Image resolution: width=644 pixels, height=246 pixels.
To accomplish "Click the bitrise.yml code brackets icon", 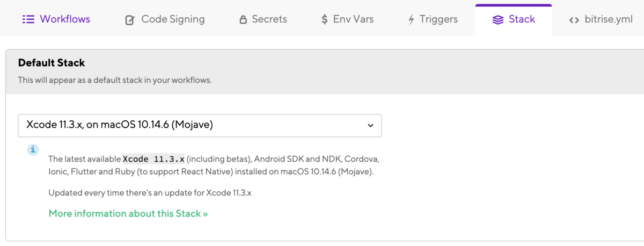I will (x=574, y=20).
